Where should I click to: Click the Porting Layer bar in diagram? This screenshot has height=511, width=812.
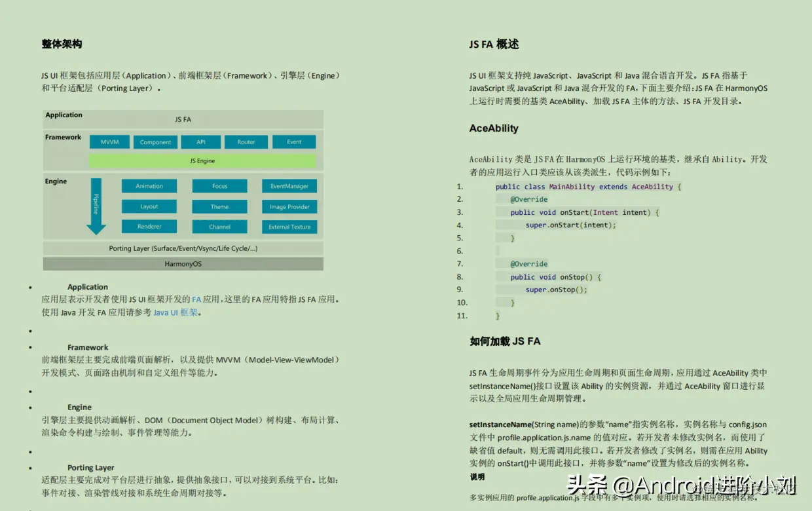click(x=183, y=248)
